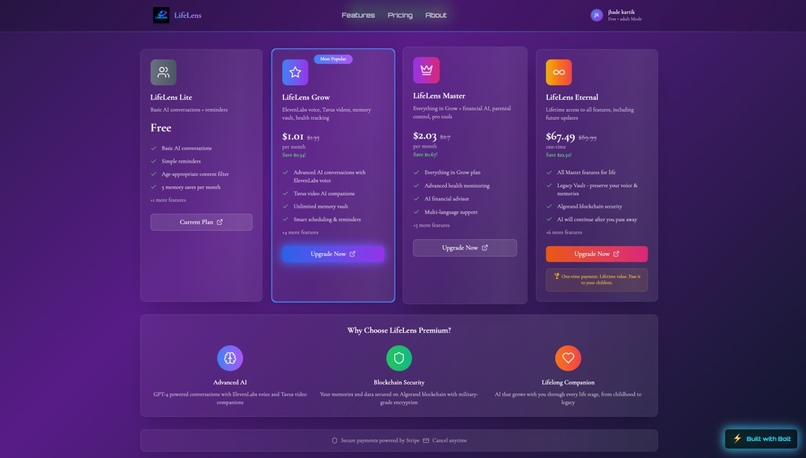Viewport: 806px width, 458px height.
Task: Click the shield icon beside Secure payments
Action: pyautogui.click(x=335, y=441)
